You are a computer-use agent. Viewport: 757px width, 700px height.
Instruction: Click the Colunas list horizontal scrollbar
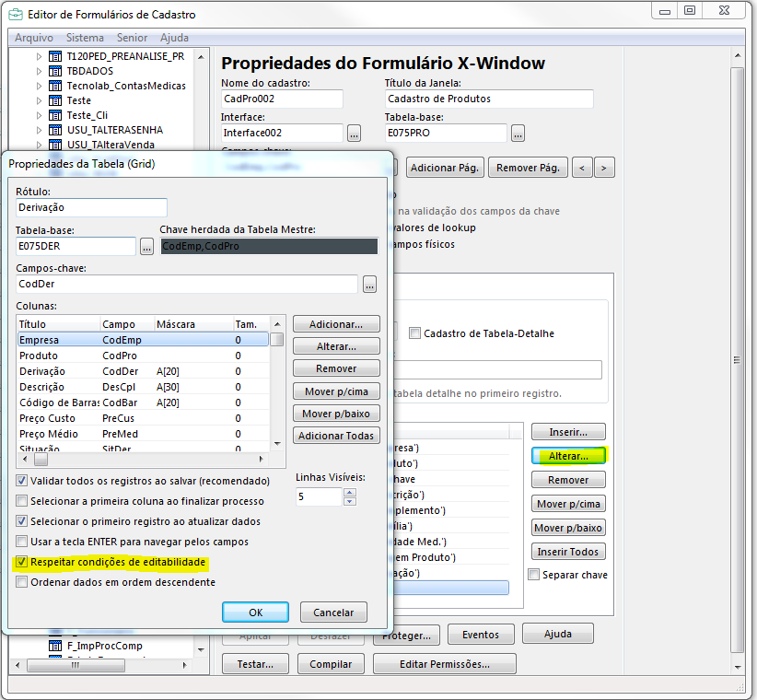[147, 459]
